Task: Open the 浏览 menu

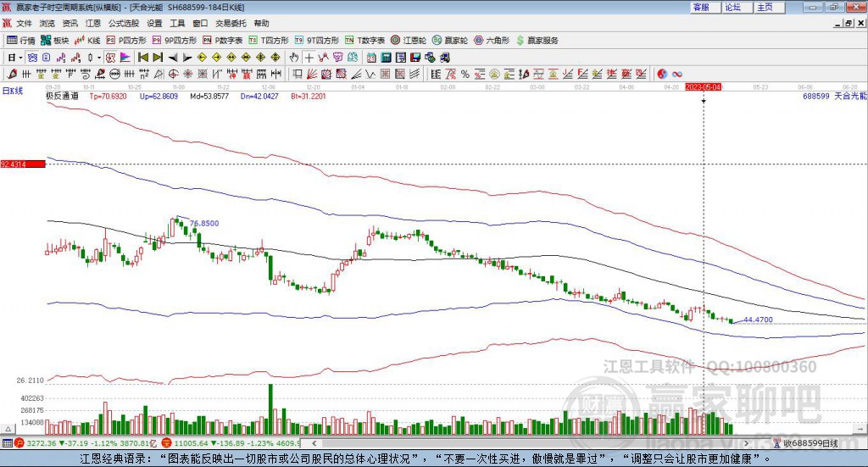Action: pyautogui.click(x=47, y=23)
